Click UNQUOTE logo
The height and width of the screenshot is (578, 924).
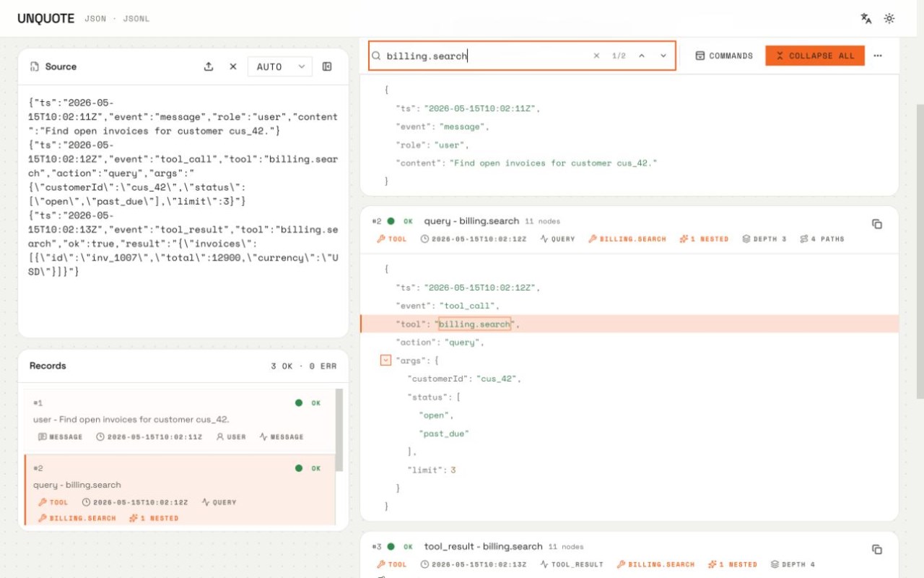(45, 19)
